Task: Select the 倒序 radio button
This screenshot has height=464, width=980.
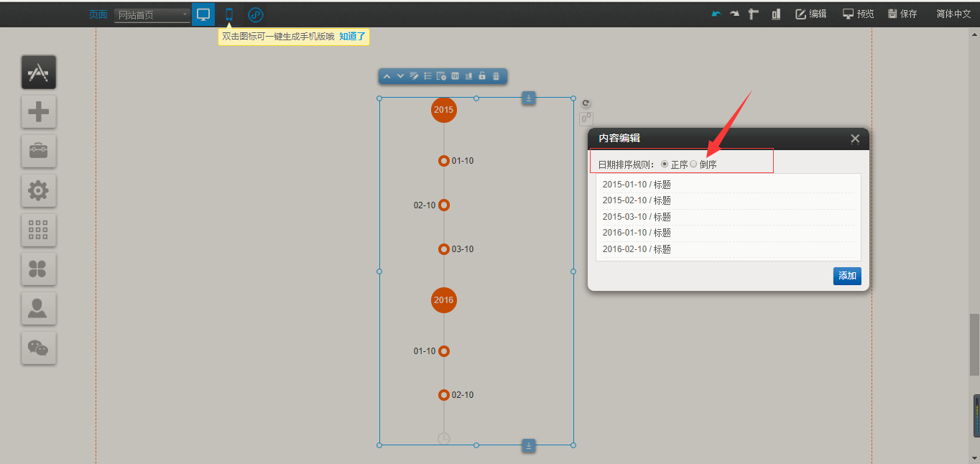Action: [693, 164]
